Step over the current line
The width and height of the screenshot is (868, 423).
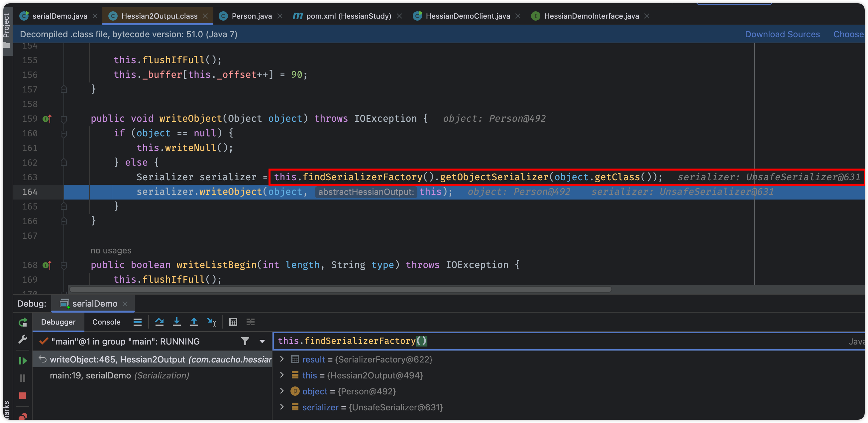tap(160, 322)
